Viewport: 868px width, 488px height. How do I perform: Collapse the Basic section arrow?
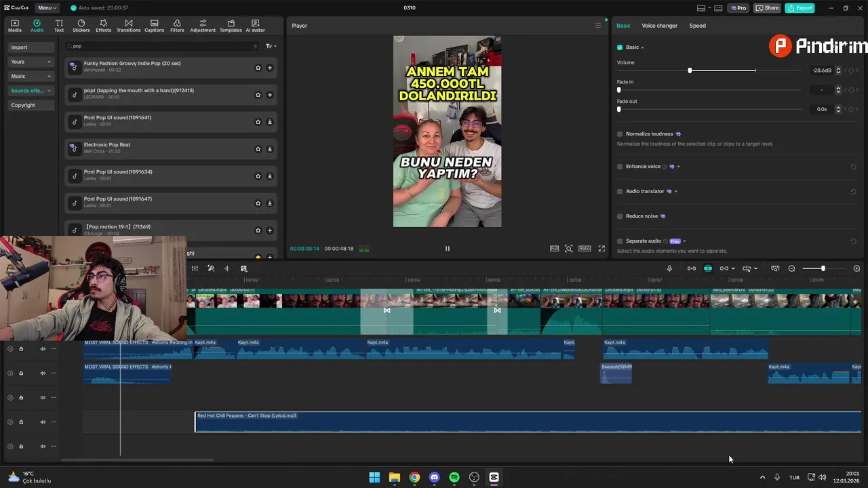point(642,47)
